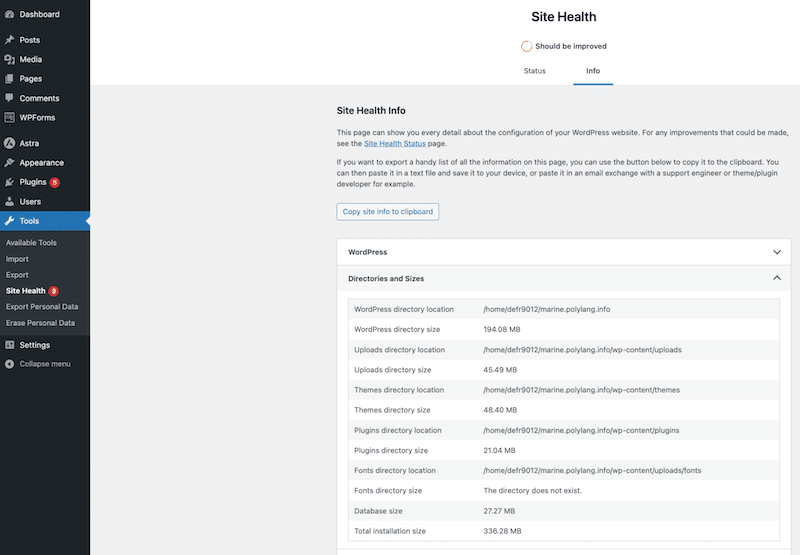800x555 pixels.
Task: Click the Users person icon
Action: (x=9, y=201)
